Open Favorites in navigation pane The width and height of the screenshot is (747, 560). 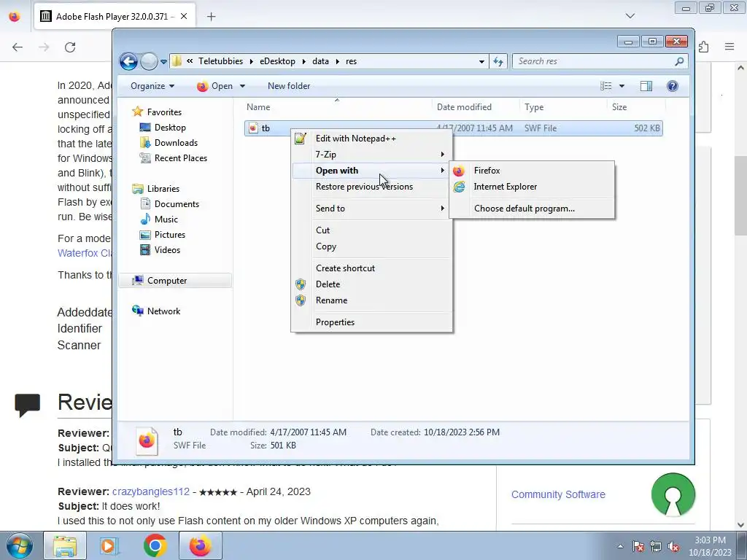(164, 112)
